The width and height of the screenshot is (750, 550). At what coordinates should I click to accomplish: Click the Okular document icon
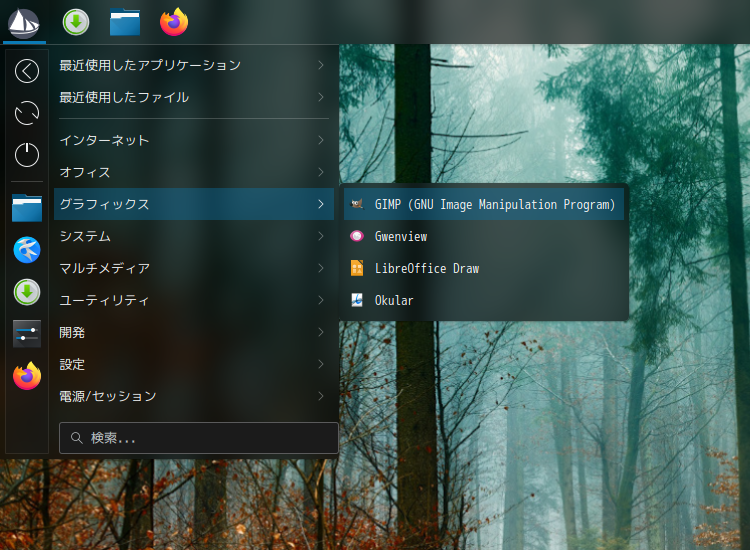click(357, 300)
